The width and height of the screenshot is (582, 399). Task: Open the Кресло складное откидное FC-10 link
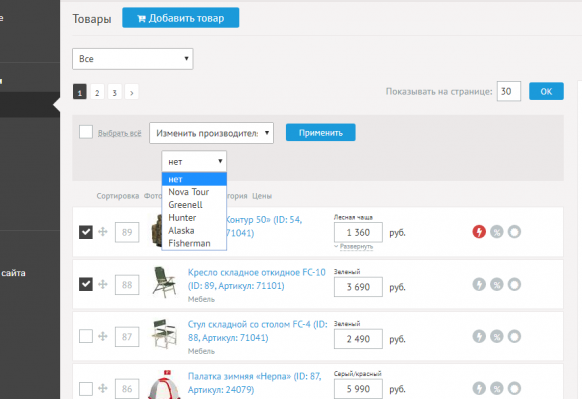pos(256,279)
